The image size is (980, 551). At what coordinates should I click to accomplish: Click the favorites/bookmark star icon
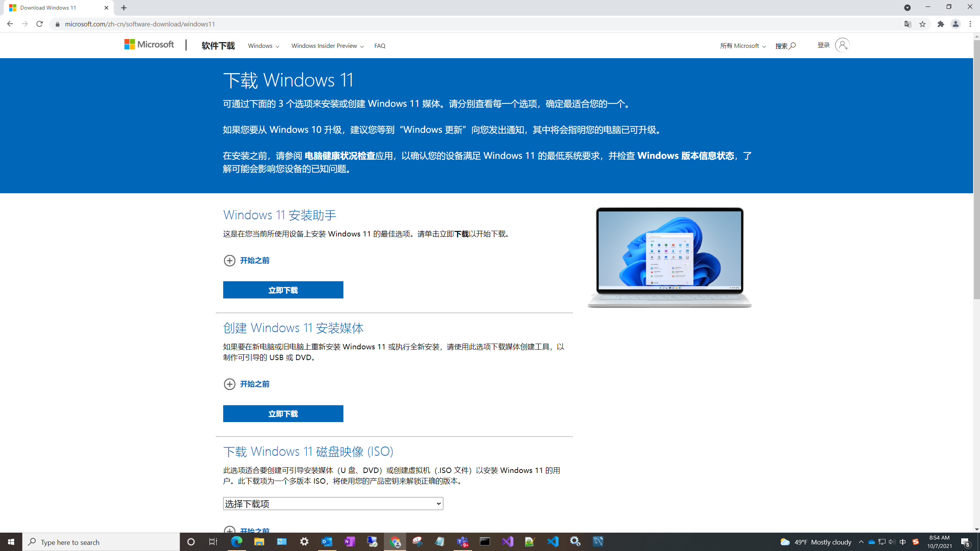(x=923, y=24)
